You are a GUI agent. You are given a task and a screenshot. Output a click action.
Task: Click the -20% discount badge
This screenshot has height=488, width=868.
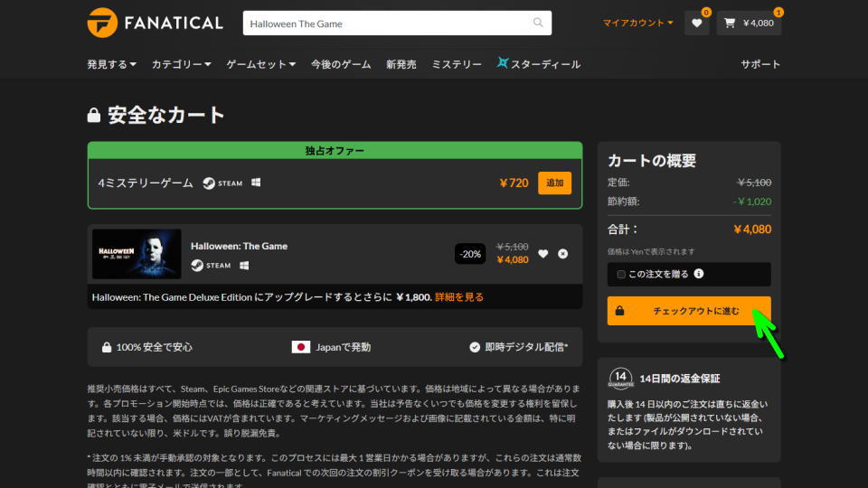pyautogui.click(x=470, y=254)
